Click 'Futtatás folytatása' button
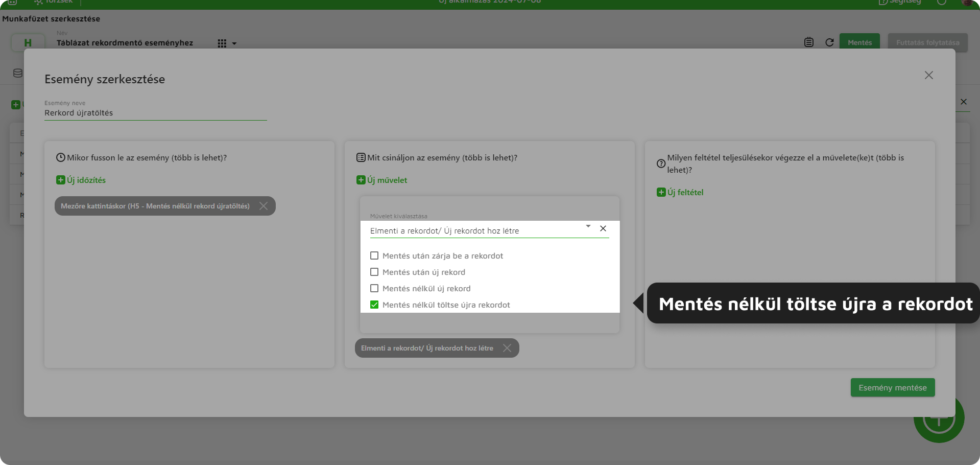 click(x=927, y=42)
